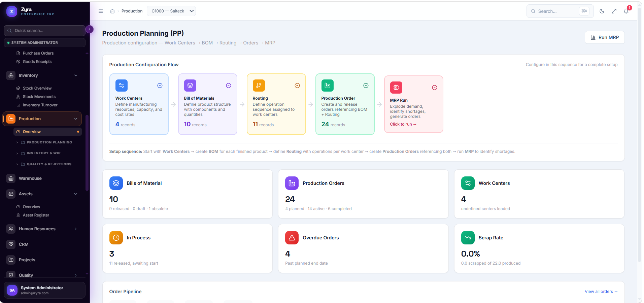Click the Production Order card check circle

(x=366, y=86)
